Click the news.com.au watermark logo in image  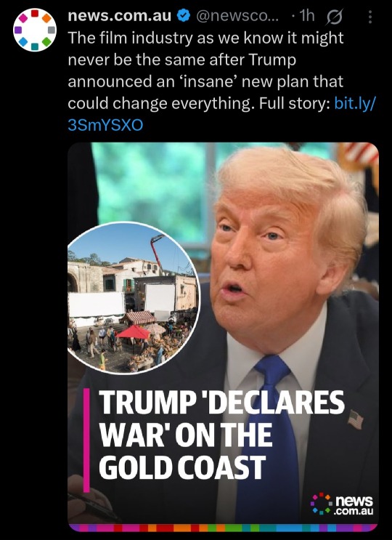coord(342,504)
